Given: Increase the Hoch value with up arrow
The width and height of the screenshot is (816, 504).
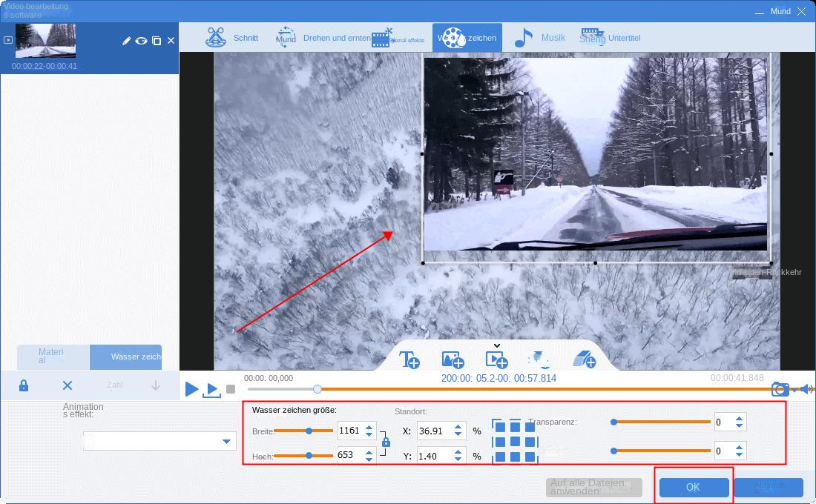Looking at the screenshot, I should tap(369, 451).
